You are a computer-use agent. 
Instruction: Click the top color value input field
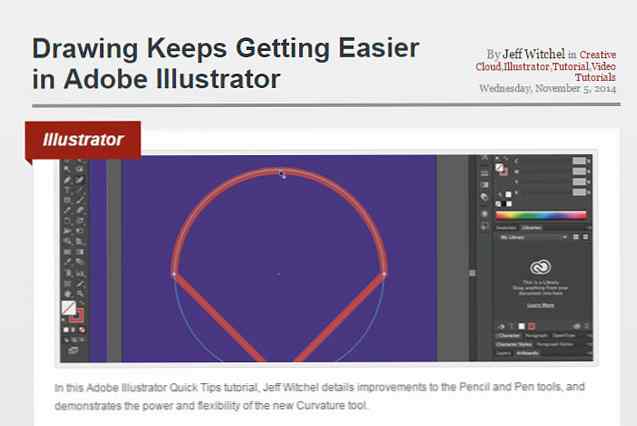[x=579, y=160]
